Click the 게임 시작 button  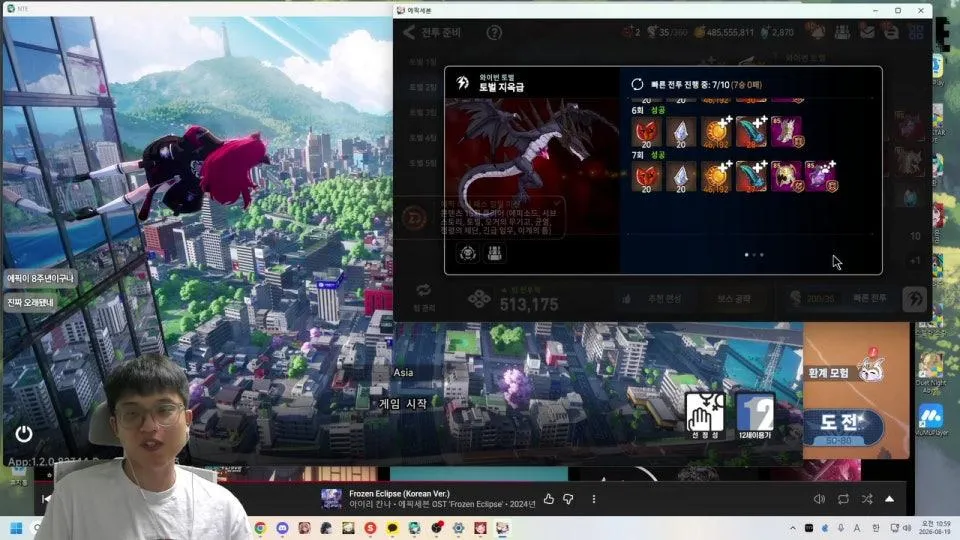(x=402, y=404)
